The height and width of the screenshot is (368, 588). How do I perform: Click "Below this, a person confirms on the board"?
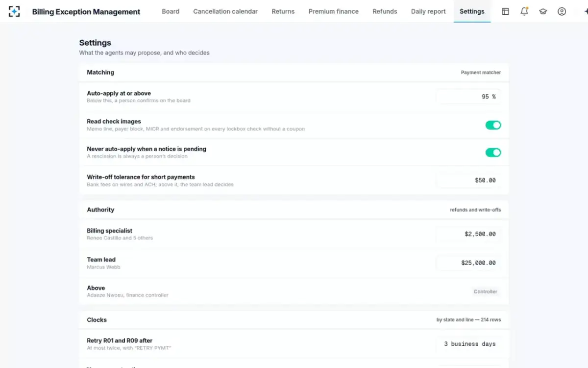coord(138,101)
